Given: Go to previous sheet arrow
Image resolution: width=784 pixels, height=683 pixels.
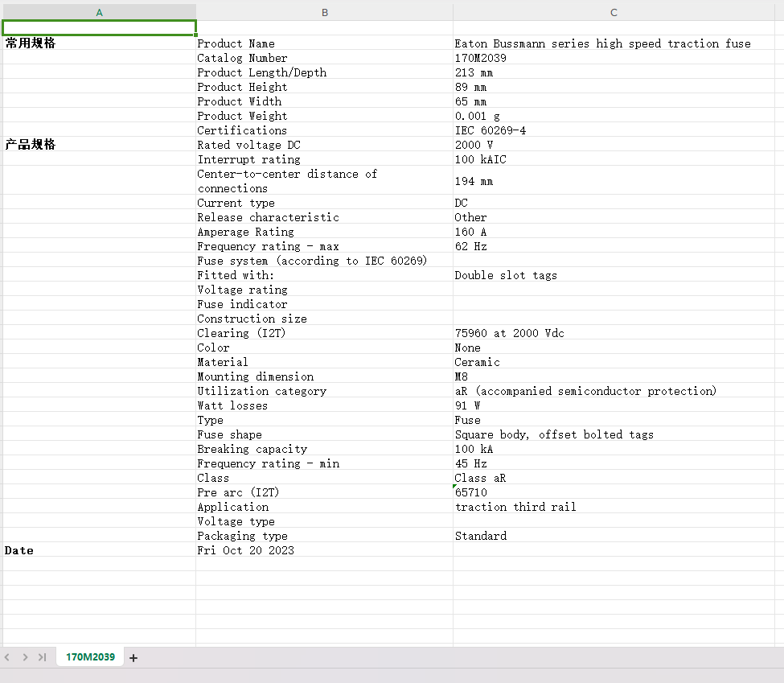Looking at the screenshot, I should point(7,657).
